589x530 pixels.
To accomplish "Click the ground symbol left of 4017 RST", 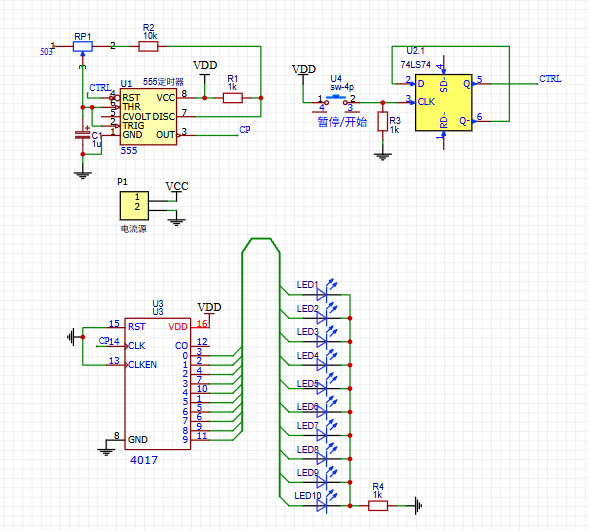I will (x=71, y=337).
